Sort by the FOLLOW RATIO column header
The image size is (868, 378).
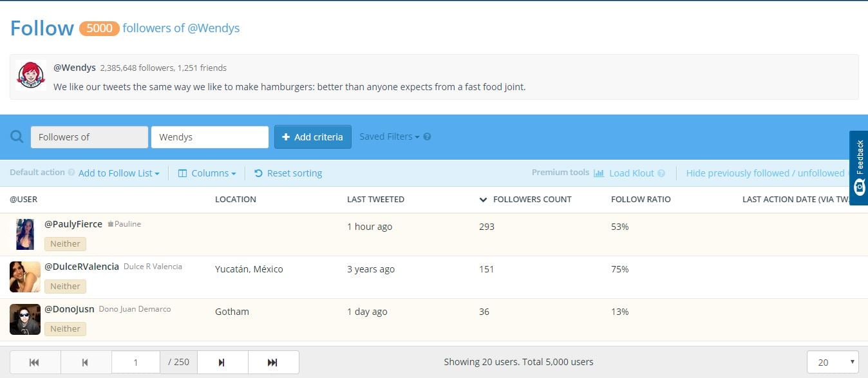click(641, 200)
